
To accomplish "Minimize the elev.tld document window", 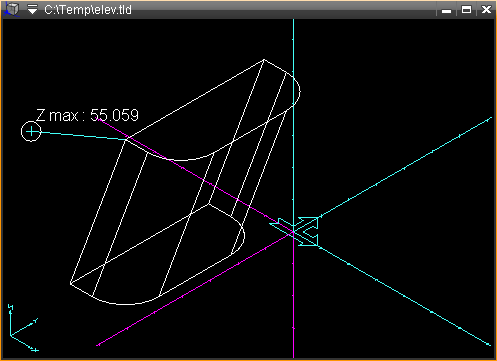I will click(x=446, y=10).
